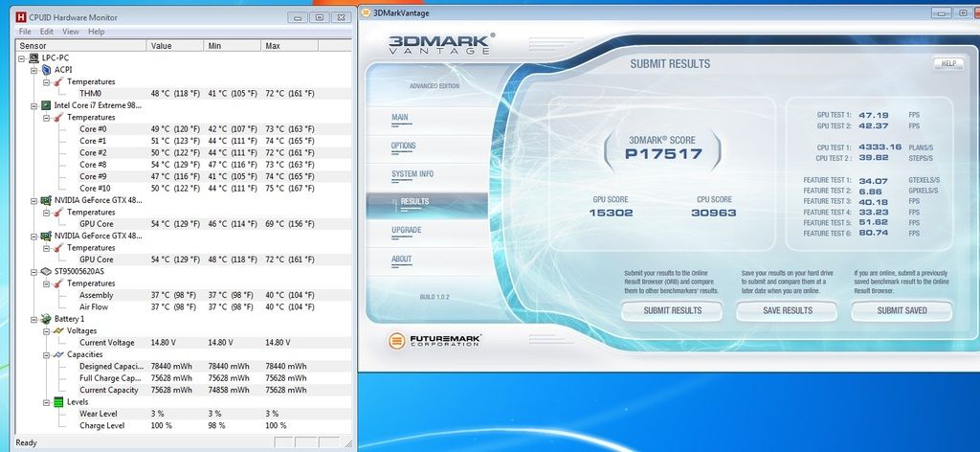
Task: Click the Value column header
Action: [x=175, y=46]
